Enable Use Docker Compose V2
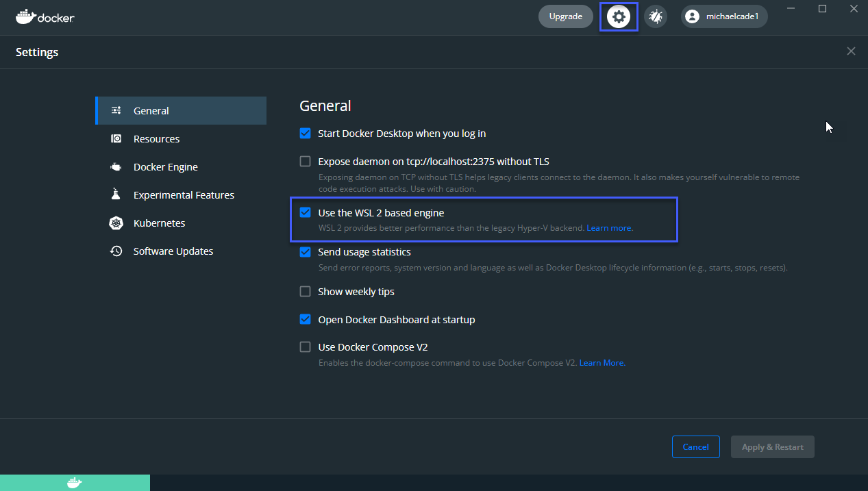Screen dimensions: 868x491 click(305, 347)
